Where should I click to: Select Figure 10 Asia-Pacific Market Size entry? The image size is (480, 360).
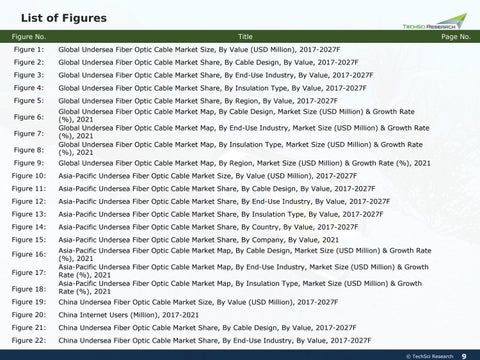(208, 176)
